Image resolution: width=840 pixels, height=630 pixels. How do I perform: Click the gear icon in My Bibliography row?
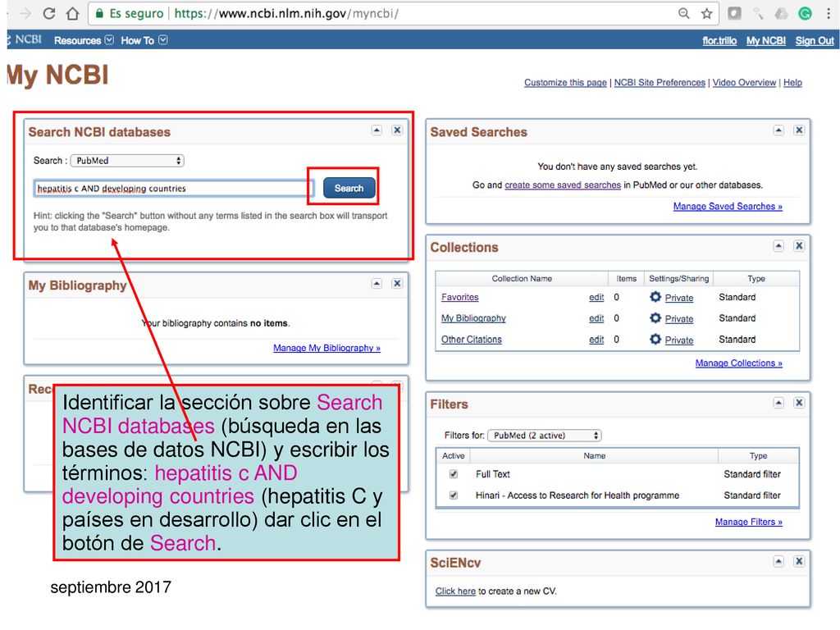tap(655, 318)
